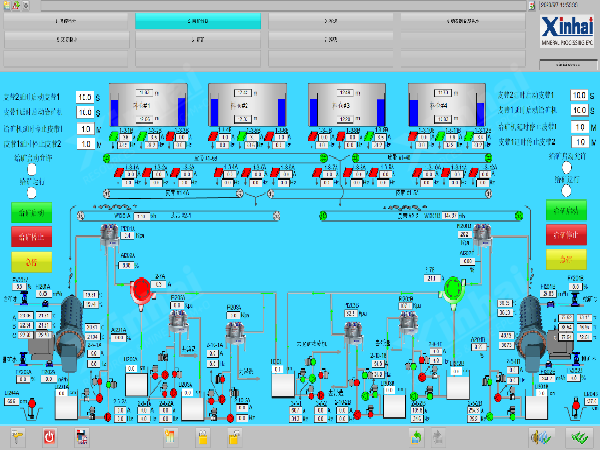Click the red power icon in bottom toolbar
The width and height of the screenshot is (600, 450).
pos(49,436)
